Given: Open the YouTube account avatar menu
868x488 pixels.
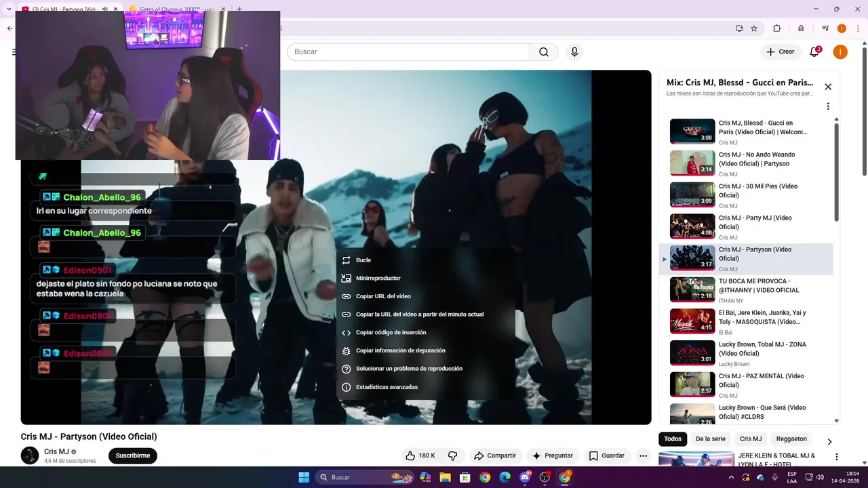Looking at the screenshot, I should coord(840,52).
